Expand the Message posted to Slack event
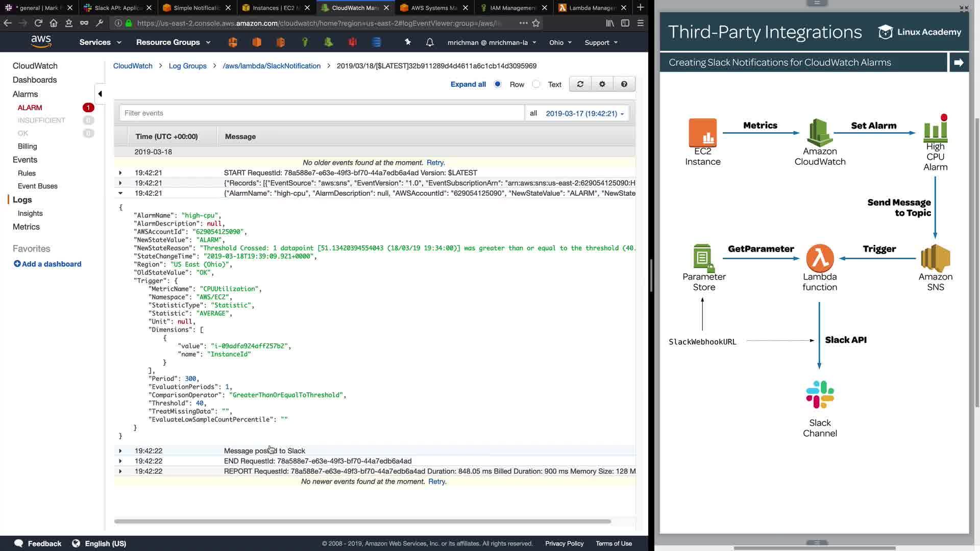Screen dimensions: 980x551 [120, 451]
